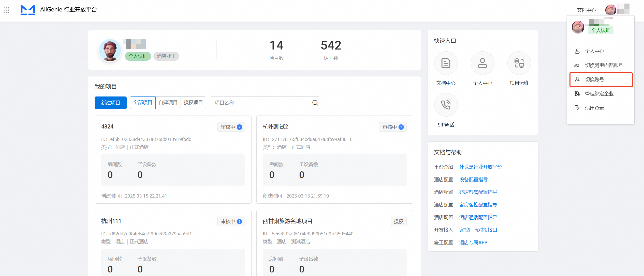
Task: Click 创建时间 2025-03-15 21:59:10 text
Action: click(296, 196)
